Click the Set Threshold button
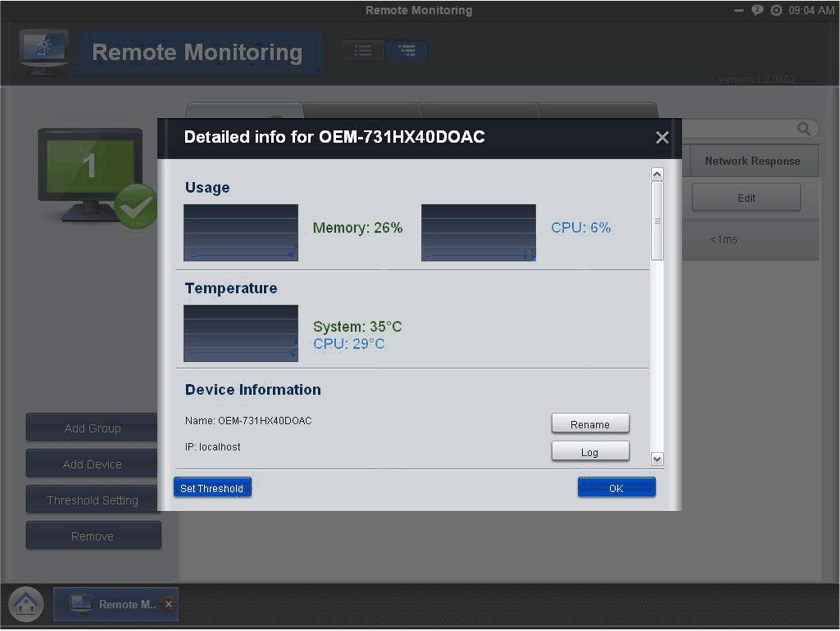The image size is (840, 631). point(212,488)
